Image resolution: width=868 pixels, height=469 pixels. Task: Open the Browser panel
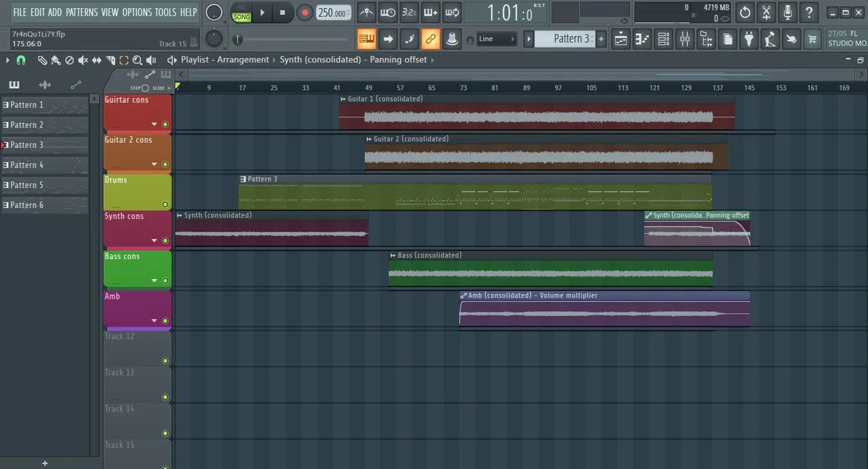pyautogui.click(x=706, y=39)
